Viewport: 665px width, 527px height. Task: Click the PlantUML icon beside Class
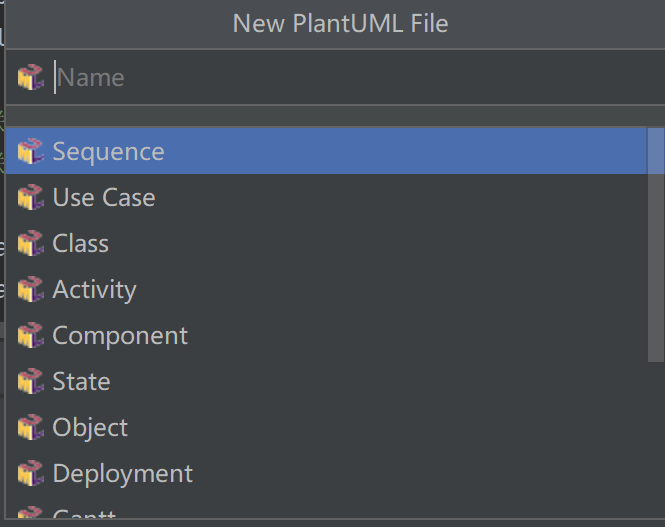click(x=31, y=243)
